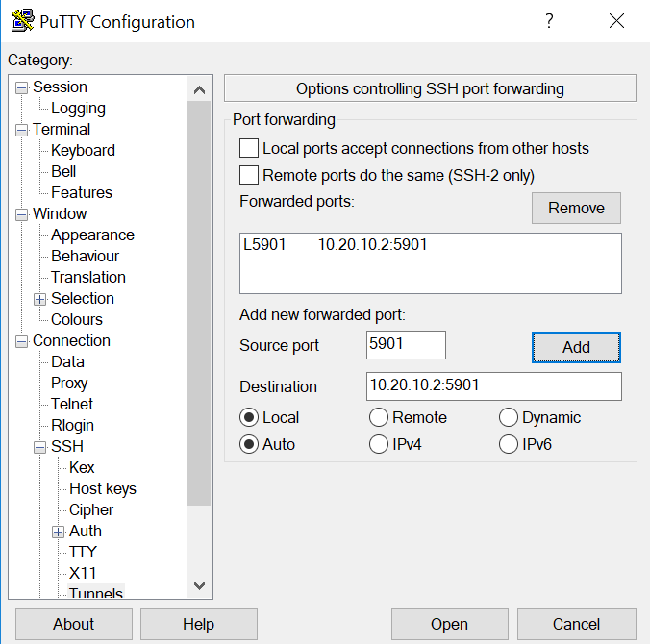Open the Colours category
This screenshot has width=650, height=644.
point(77,319)
